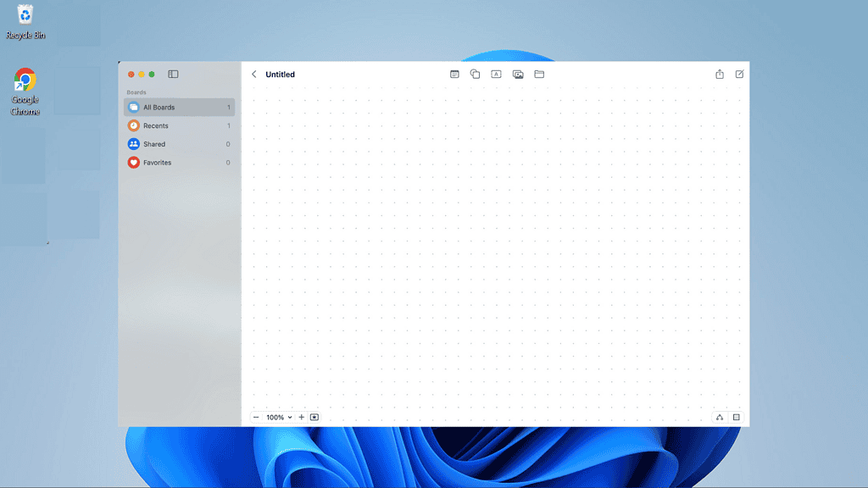The image size is (868, 488).
Task: Add a text box to the board
Action: coord(496,74)
